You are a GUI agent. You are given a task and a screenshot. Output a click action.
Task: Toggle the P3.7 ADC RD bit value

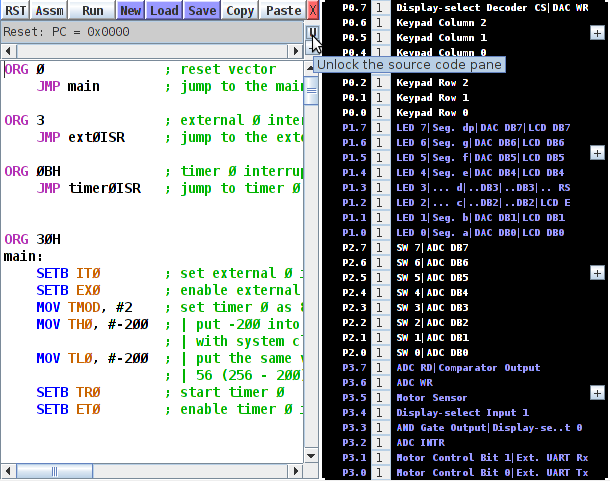(379, 367)
